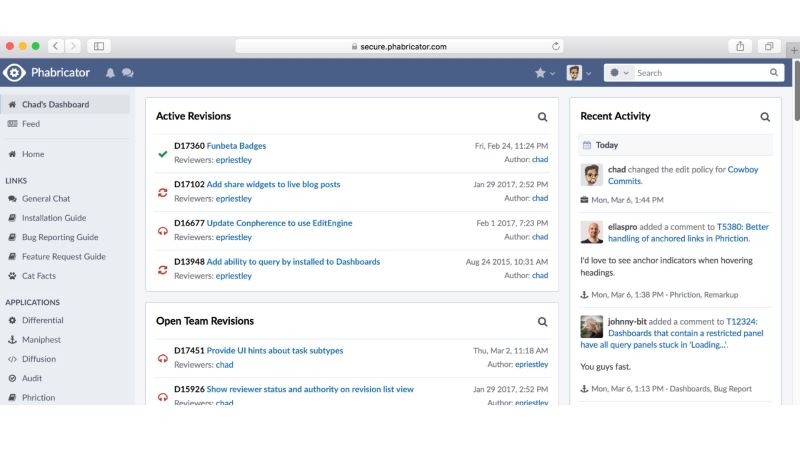The height and width of the screenshot is (450, 800).
Task: Submit search using header magnifier icon
Action: (x=774, y=73)
